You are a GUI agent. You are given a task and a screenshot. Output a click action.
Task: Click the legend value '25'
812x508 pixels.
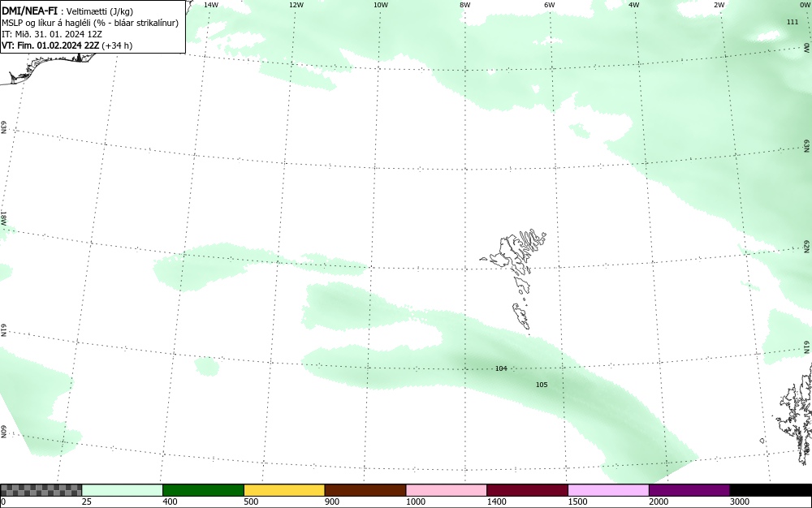click(87, 502)
